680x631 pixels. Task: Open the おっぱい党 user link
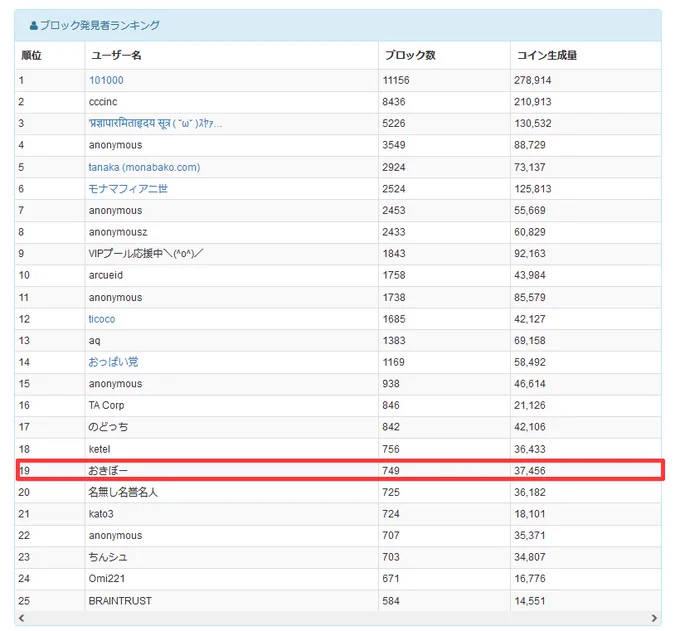pos(113,362)
